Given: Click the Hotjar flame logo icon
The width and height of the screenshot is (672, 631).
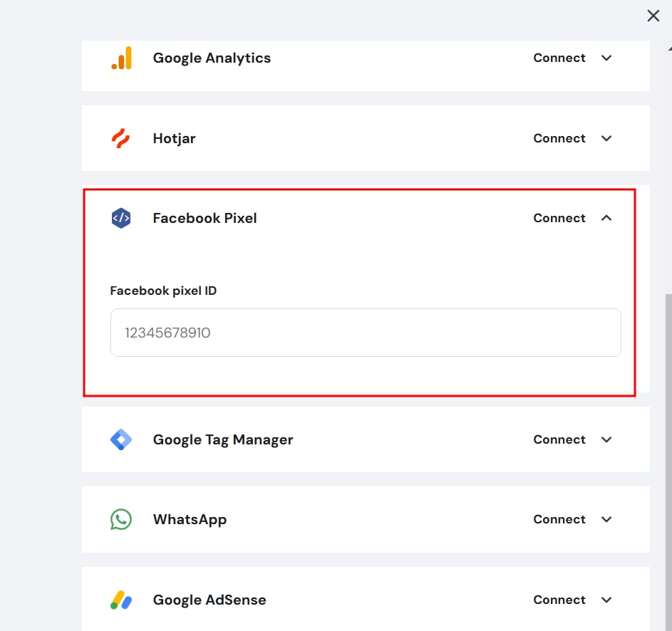Looking at the screenshot, I should [121, 138].
